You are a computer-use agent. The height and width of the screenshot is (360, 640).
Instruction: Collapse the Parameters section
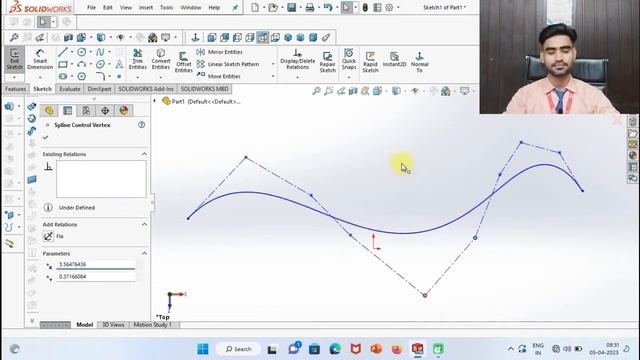point(144,253)
